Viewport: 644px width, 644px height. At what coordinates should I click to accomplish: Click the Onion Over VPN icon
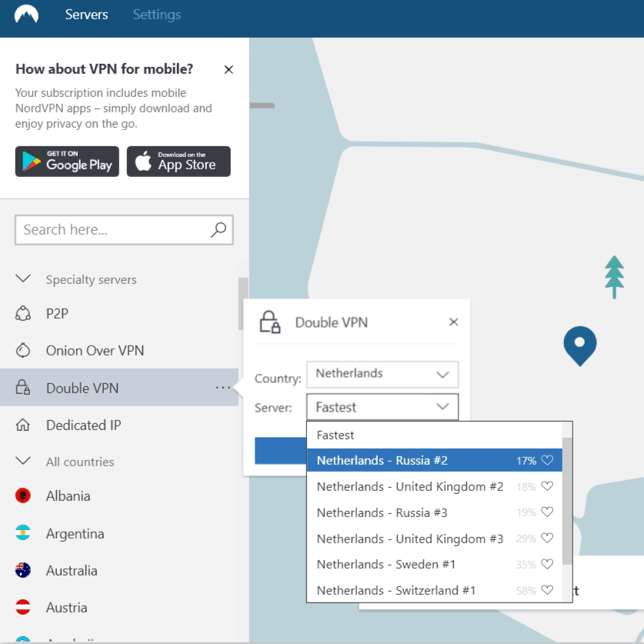tap(23, 350)
